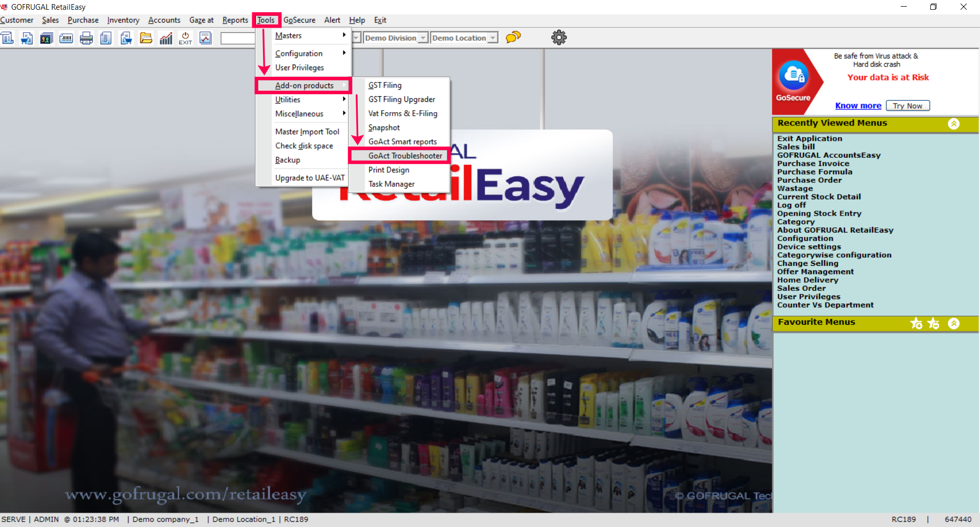Collapse the Recently Viewed Menus panel

954,124
